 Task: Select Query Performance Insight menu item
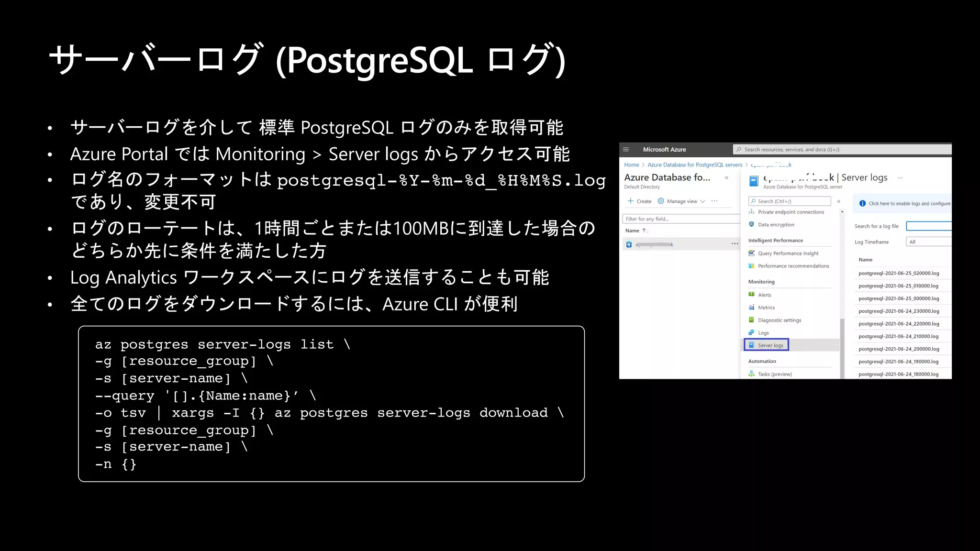click(788, 253)
